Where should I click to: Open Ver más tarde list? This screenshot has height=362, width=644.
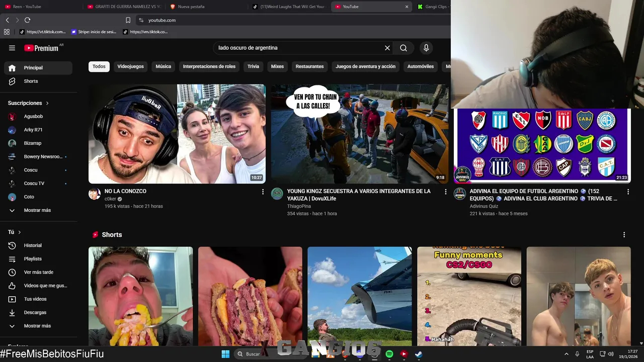[38, 272]
